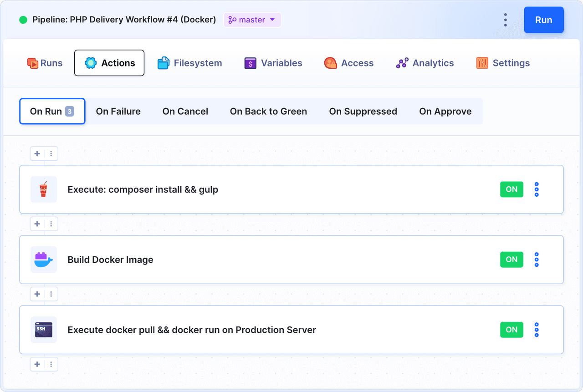Click the Docker whale icon of Build Docker Image

pos(44,260)
